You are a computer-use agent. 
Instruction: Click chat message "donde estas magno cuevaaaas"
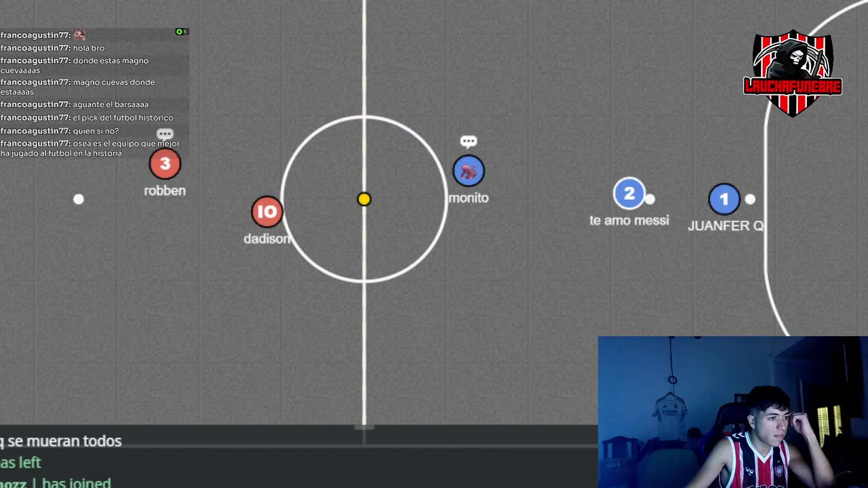(75, 66)
